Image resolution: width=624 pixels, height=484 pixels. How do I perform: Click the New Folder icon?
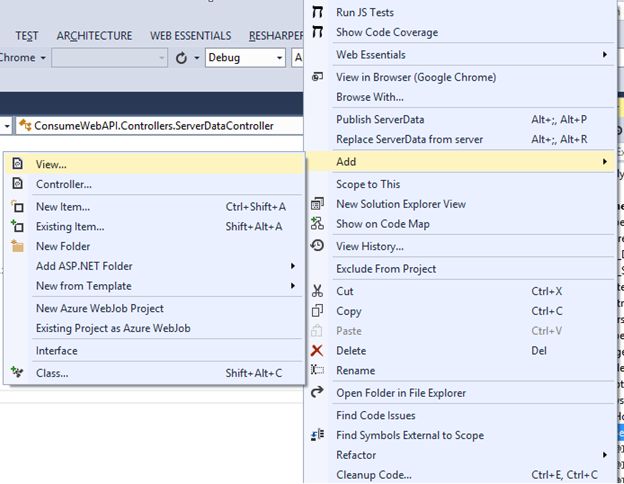[17, 246]
